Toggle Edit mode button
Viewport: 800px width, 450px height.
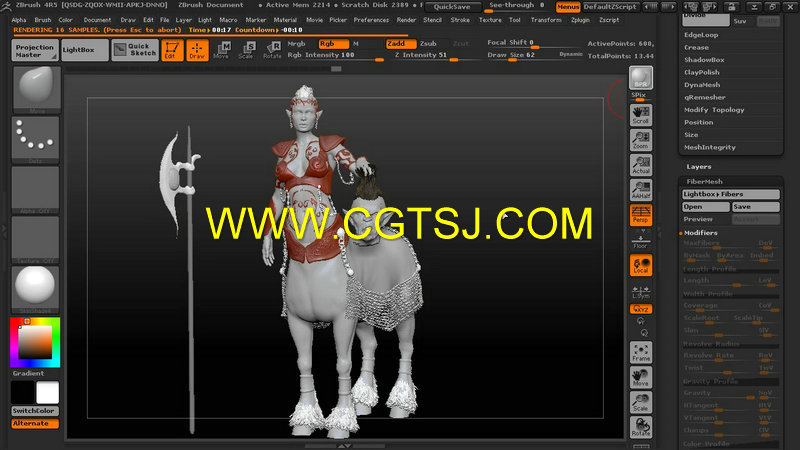172,50
